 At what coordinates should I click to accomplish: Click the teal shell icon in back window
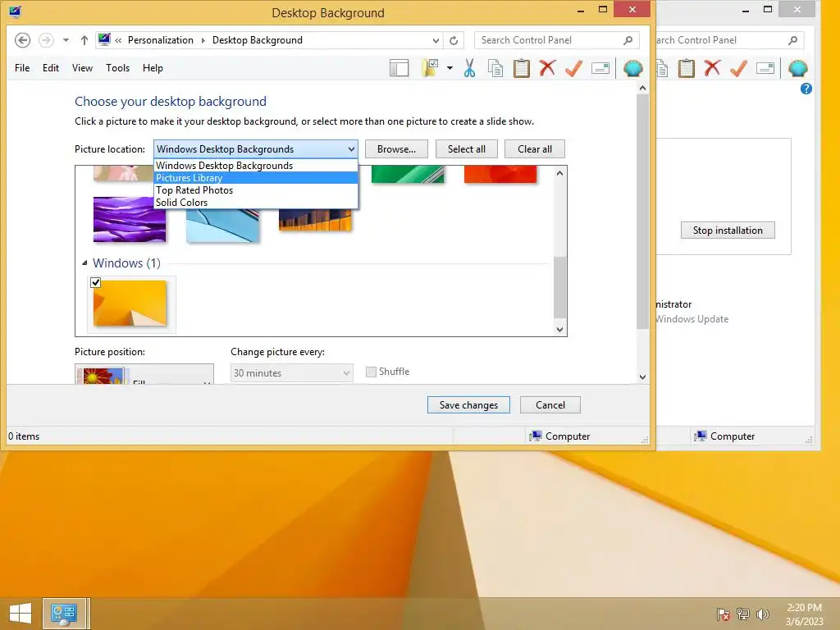(798, 68)
